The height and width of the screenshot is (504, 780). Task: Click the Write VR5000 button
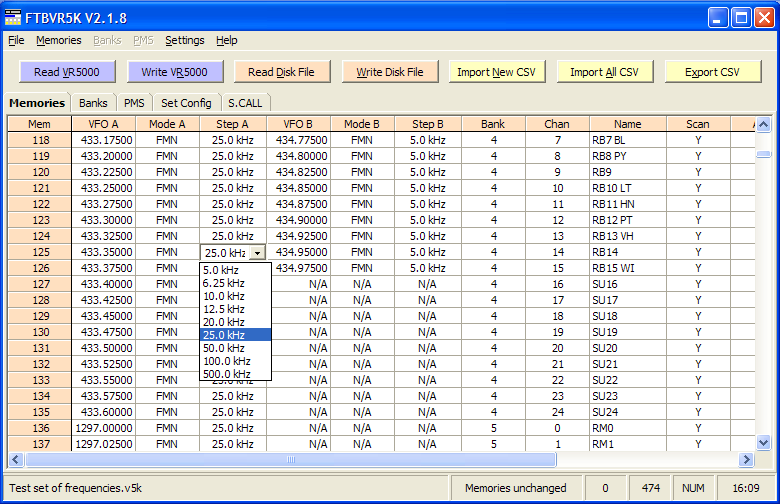coord(175,72)
